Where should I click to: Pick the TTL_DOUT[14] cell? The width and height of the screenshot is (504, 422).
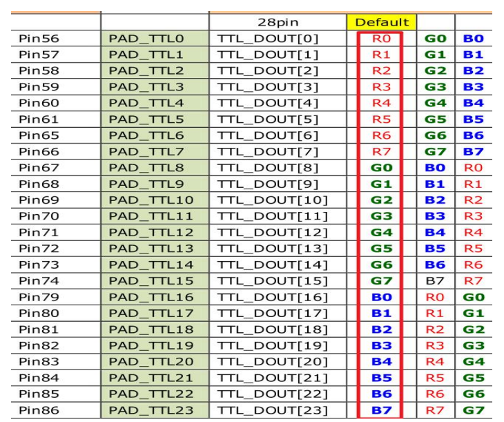278,265
